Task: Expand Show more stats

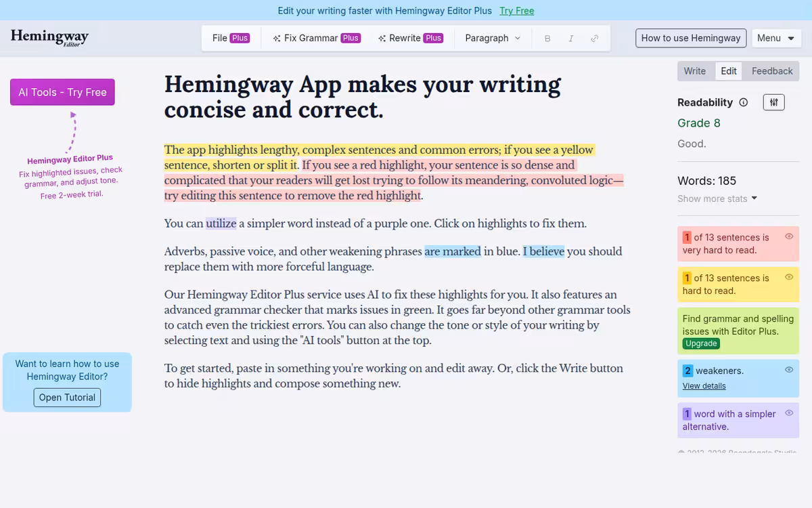Action: [717, 198]
